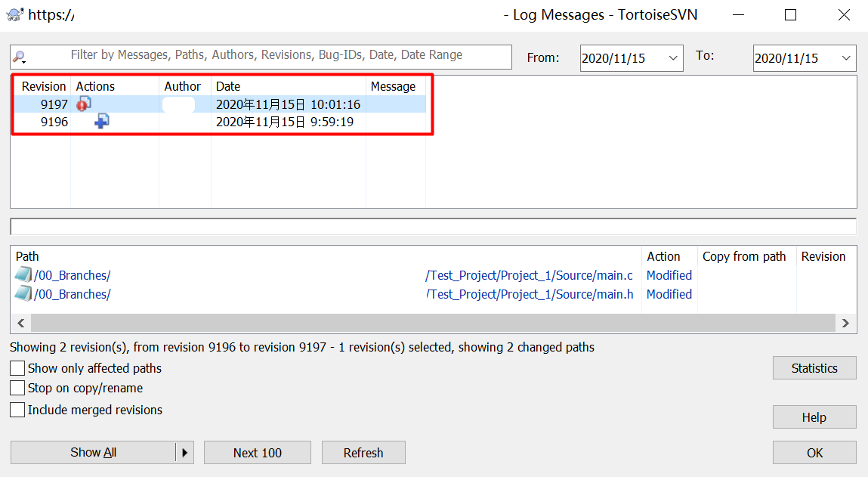868x477 pixels.
Task: Click the added-action icon on revision 9196
Action: pyautogui.click(x=101, y=121)
